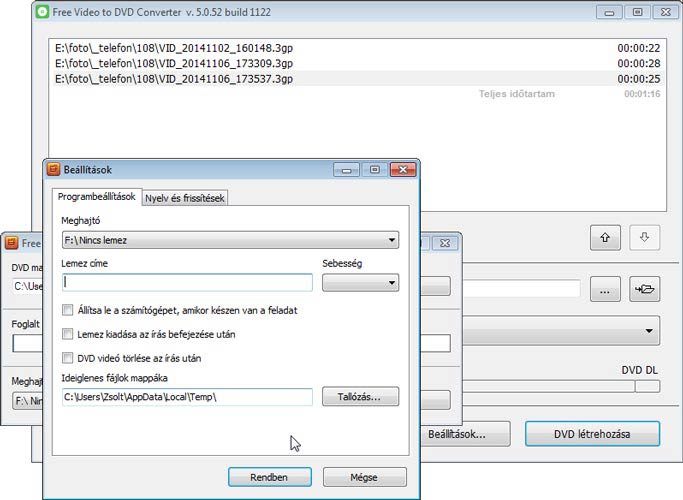The image size is (683, 500).
Task: Check DVD videó törlése az írás után
Action: click(68, 358)
